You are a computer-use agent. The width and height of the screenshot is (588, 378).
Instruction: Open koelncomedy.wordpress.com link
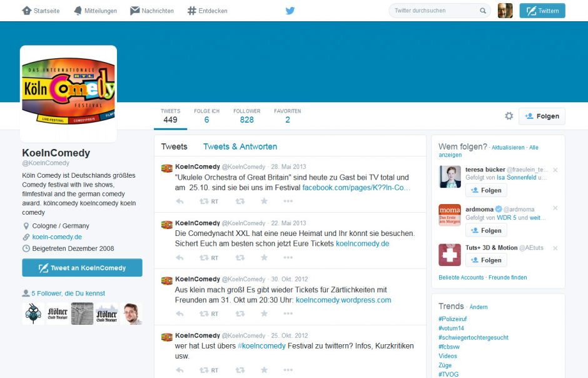point(343,300)
